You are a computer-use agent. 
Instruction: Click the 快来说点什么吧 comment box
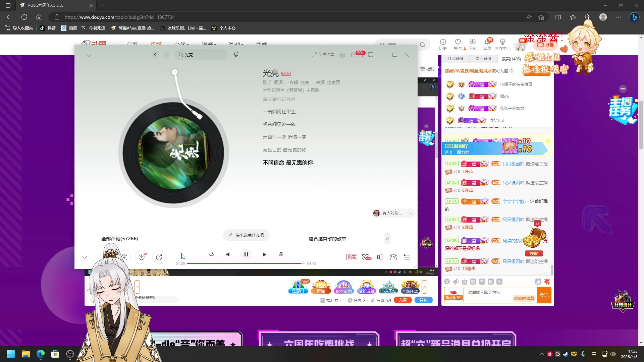point(246,235)
